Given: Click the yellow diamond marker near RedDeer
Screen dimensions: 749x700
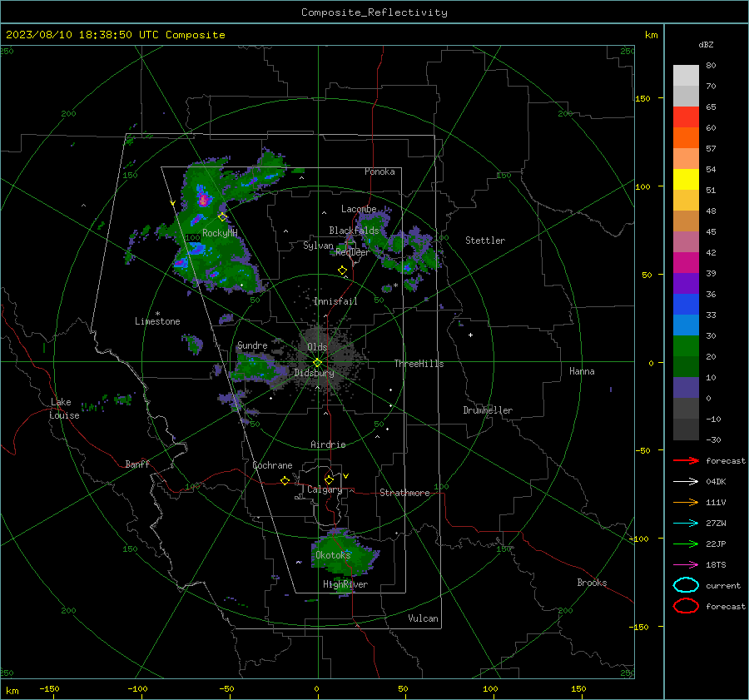Looking at the screenshot, I should pyautogui.click(x=342, y=271).
